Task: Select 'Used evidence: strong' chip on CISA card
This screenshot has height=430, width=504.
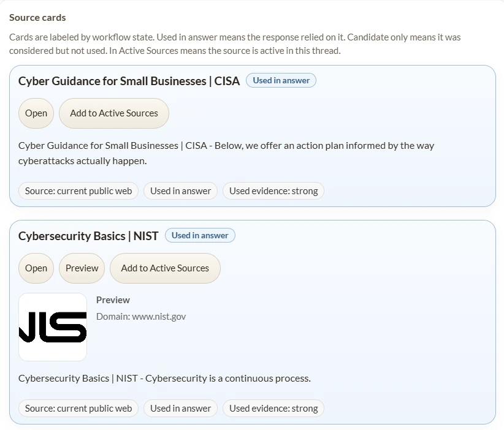Action: (x=273, y=191)
